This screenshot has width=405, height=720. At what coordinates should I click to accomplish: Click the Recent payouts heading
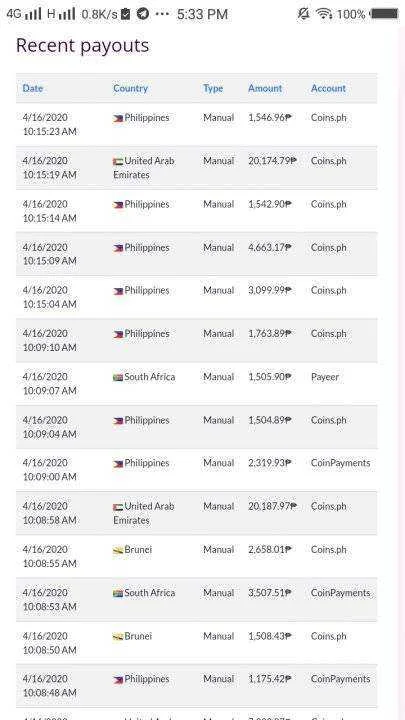[83, 45]
